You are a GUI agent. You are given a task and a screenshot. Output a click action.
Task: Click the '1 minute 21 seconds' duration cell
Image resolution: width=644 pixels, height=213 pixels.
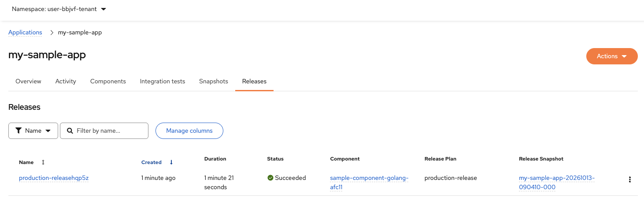point(219,183)
